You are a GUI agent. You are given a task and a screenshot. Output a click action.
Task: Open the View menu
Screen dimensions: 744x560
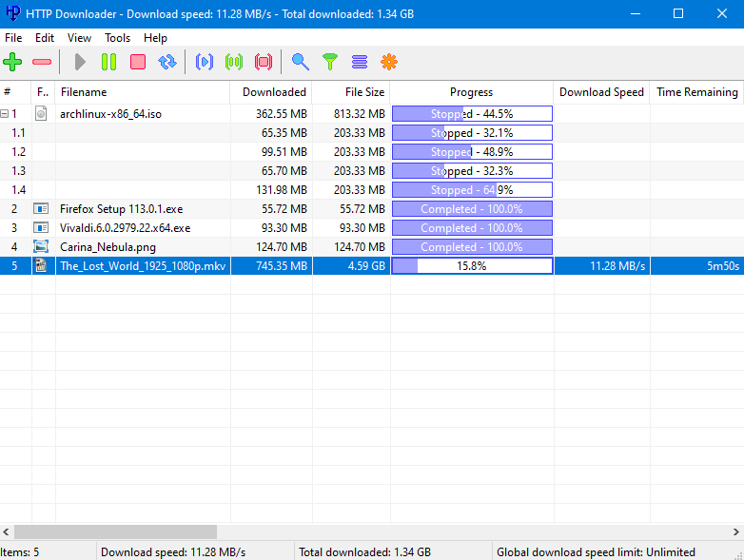[79, 38]
